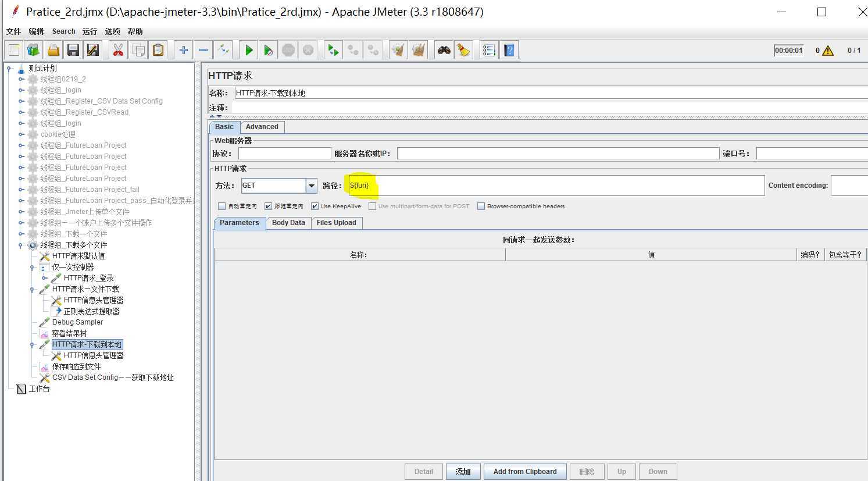Collapse the 线程组_下载多个文件 node
The height and width of the screenshot is (481, 868).
[20, 245]
